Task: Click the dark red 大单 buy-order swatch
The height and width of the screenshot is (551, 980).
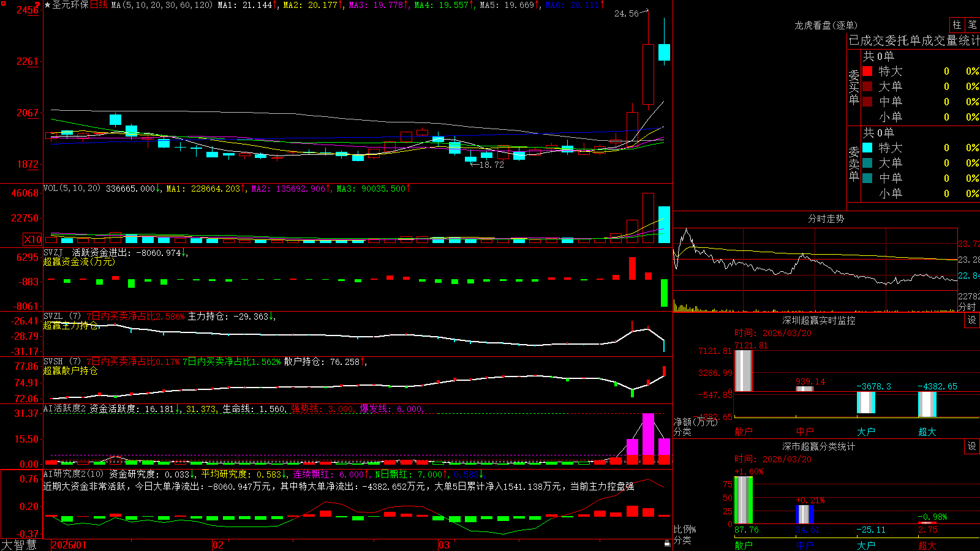Action: (867, 86)
